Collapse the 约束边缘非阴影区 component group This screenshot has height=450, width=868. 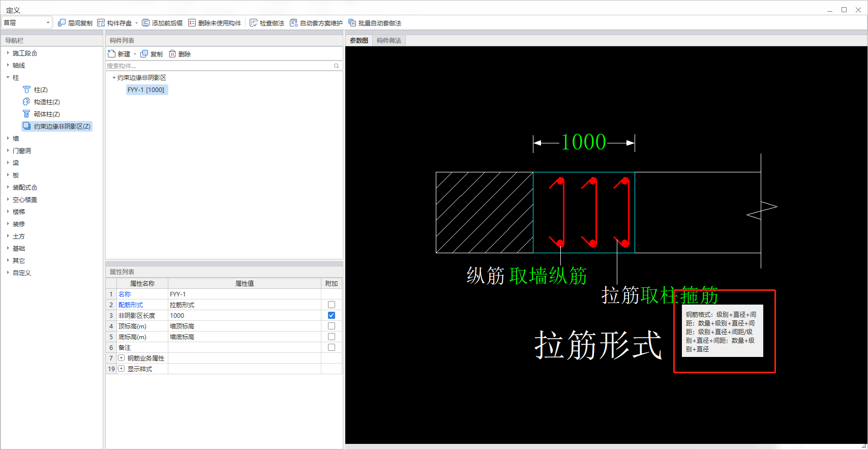(114, 78)
